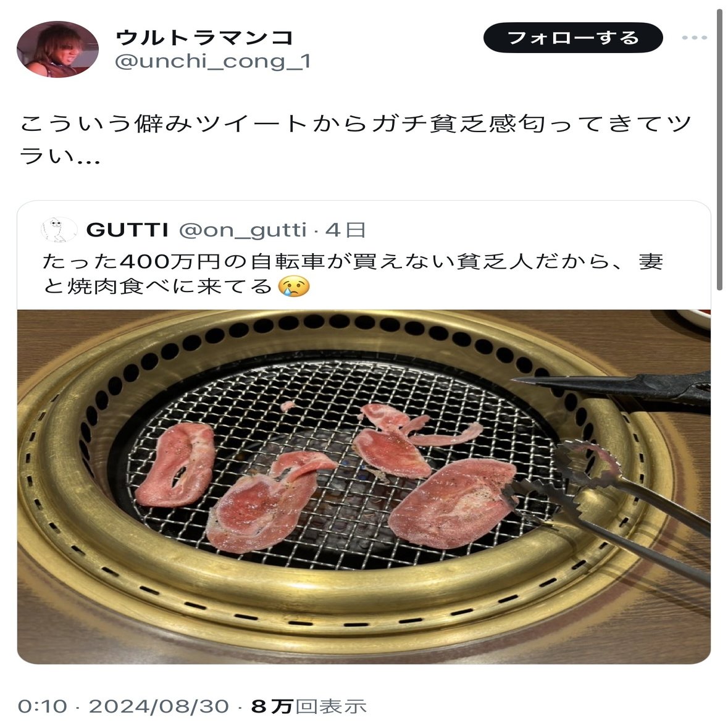Open the quoted user name GUTTI
This screenshot has width=728, height=728.
point(127,230)
